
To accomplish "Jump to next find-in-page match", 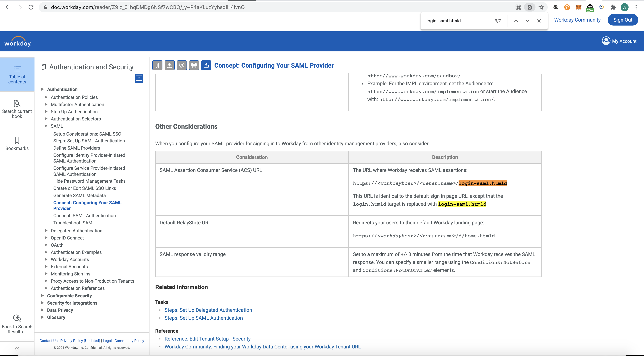I will [528, 21].
